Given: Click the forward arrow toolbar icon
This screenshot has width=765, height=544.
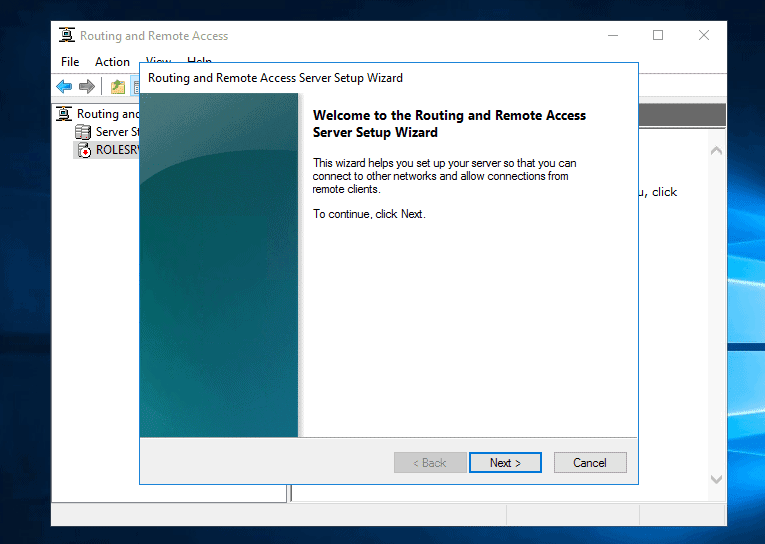Looking at the screenshot, I should point(87,87).
